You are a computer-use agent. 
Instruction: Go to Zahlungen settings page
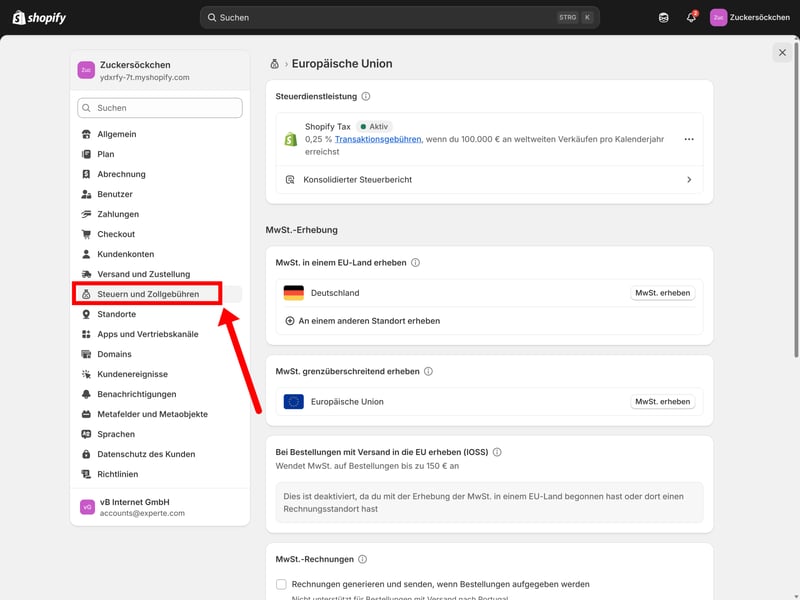click(x=118, y=214)
